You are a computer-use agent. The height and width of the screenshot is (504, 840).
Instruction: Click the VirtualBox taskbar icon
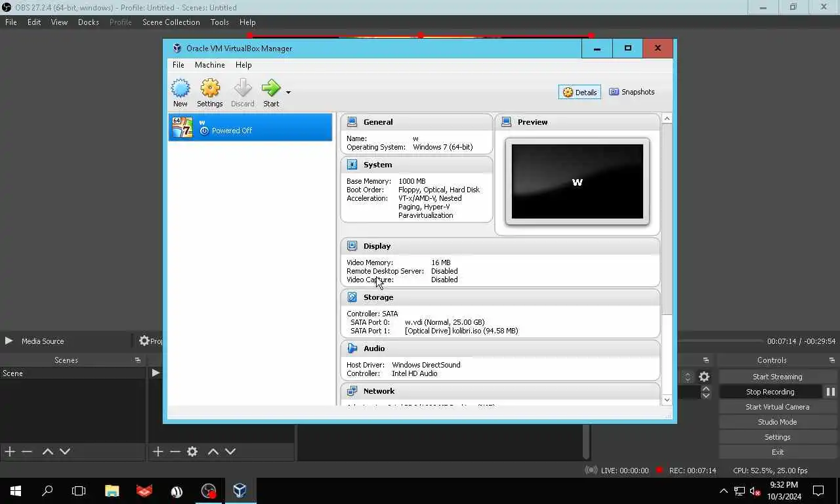tap(240, 491)
